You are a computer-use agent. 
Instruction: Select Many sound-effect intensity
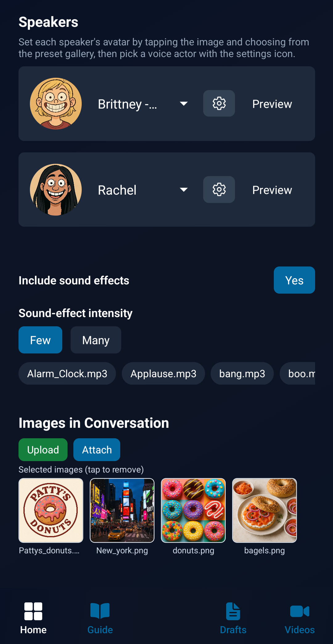click(x=96, y=340)
